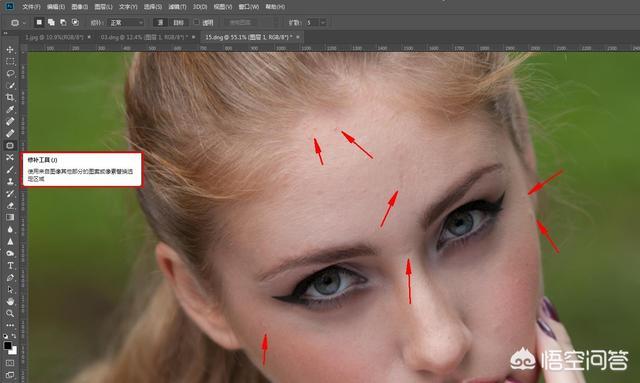Open the Edit Toolbar three-dots button
The height and width of the screenshot is (383, 640).
(10, 325)
